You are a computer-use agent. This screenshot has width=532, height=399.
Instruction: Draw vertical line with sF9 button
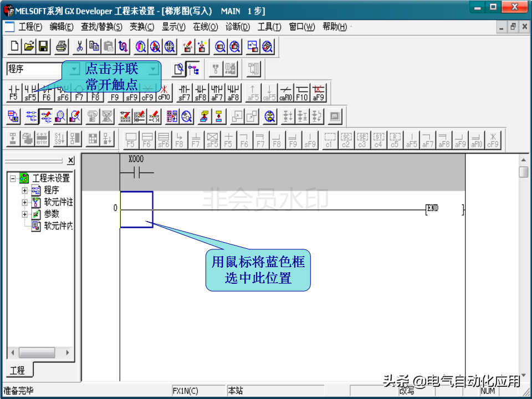[131, 93]
